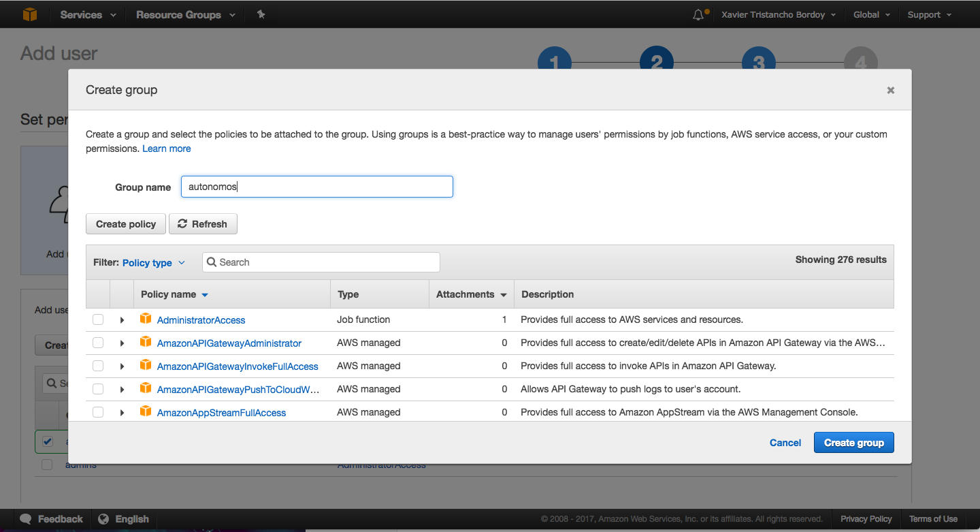Sort by Attachments column header
The image size is (980, 532).
pos(471,294)
